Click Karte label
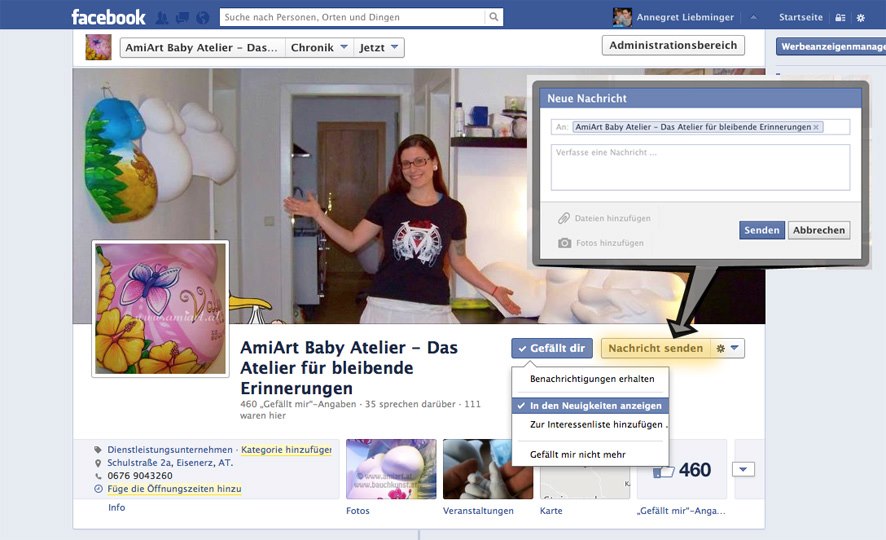The image size is (886, 540). pyautogui.click(x=551, y=511)
